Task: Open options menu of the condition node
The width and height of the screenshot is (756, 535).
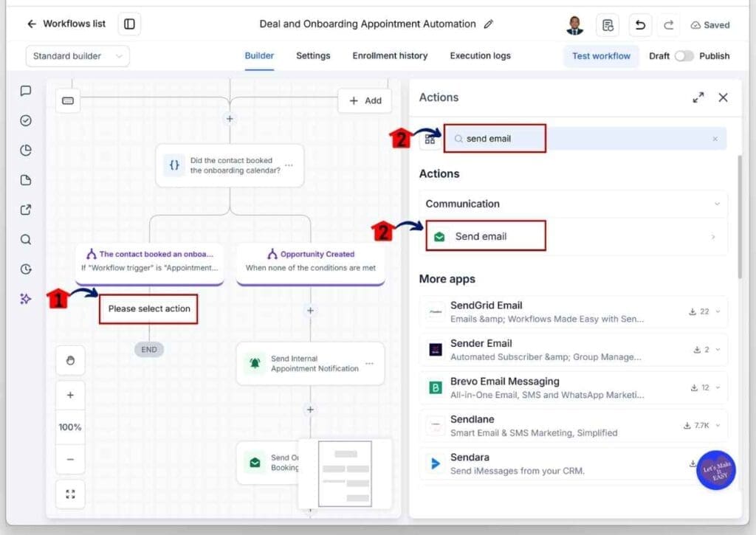Action: 289,165
